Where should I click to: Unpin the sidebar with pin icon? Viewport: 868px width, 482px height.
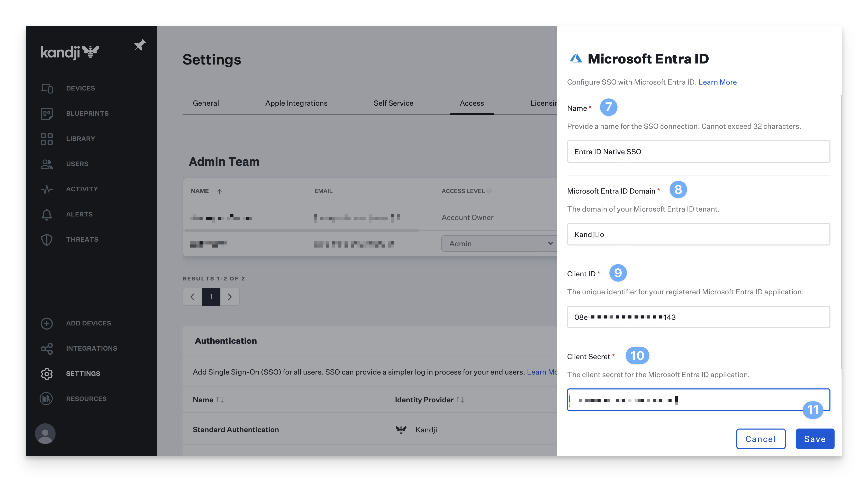click(x=140, y=45)
